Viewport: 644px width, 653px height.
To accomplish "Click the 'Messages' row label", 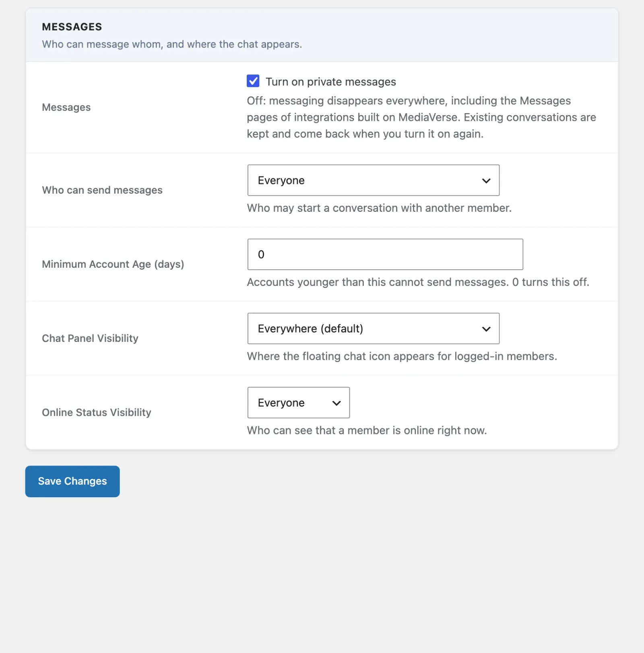I will coord(66,107).
